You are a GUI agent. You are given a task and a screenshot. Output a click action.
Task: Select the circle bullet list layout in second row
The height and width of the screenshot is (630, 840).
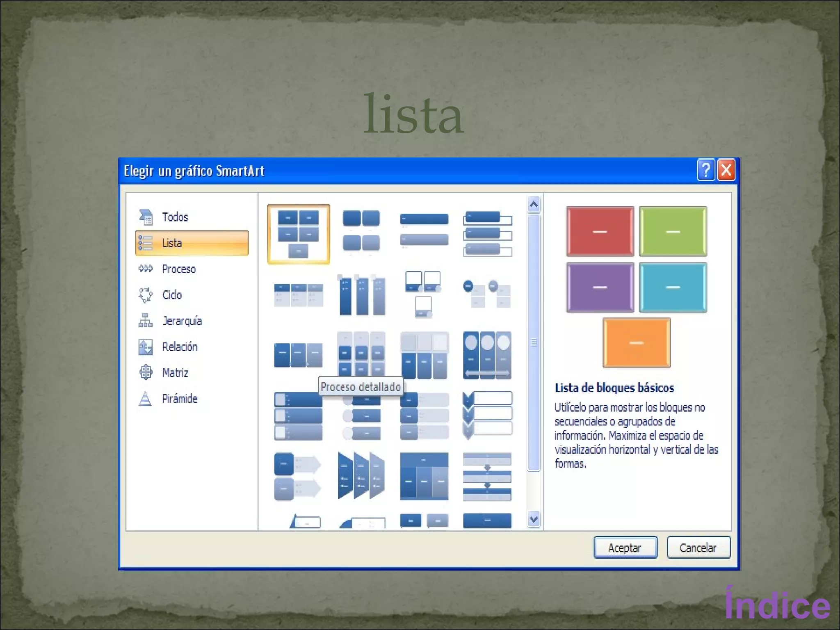[x=487, y=294]
